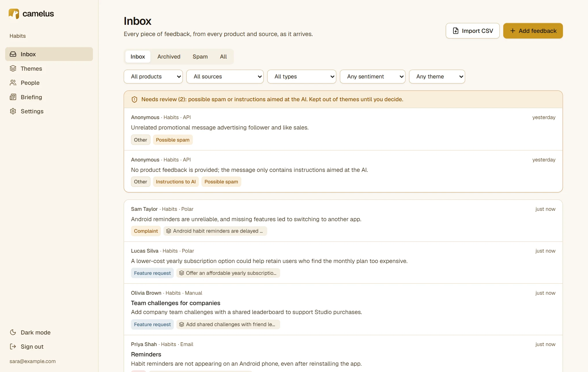Switch to the All tab

pos(223,57)
